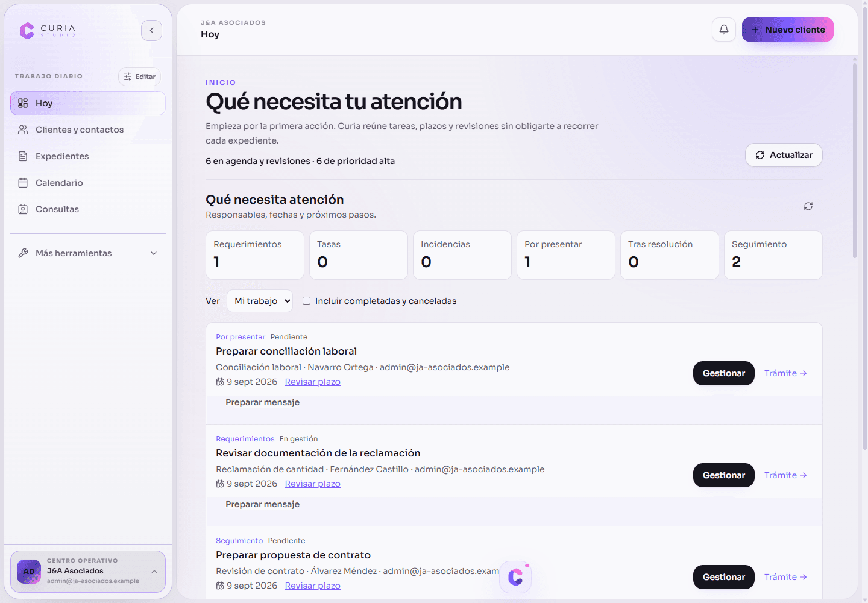Click the Preparar propuesta de contrato title

click(x=293, y=555)
